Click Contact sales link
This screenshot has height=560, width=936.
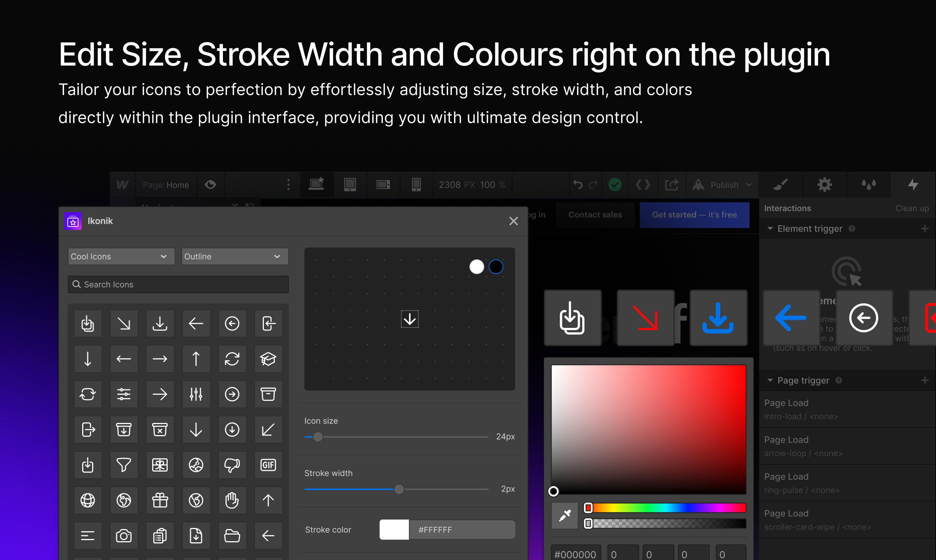[595, 215]
